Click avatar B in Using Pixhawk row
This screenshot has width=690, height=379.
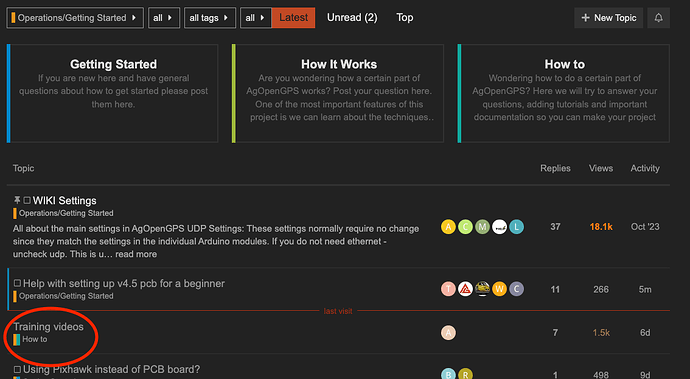448,374
